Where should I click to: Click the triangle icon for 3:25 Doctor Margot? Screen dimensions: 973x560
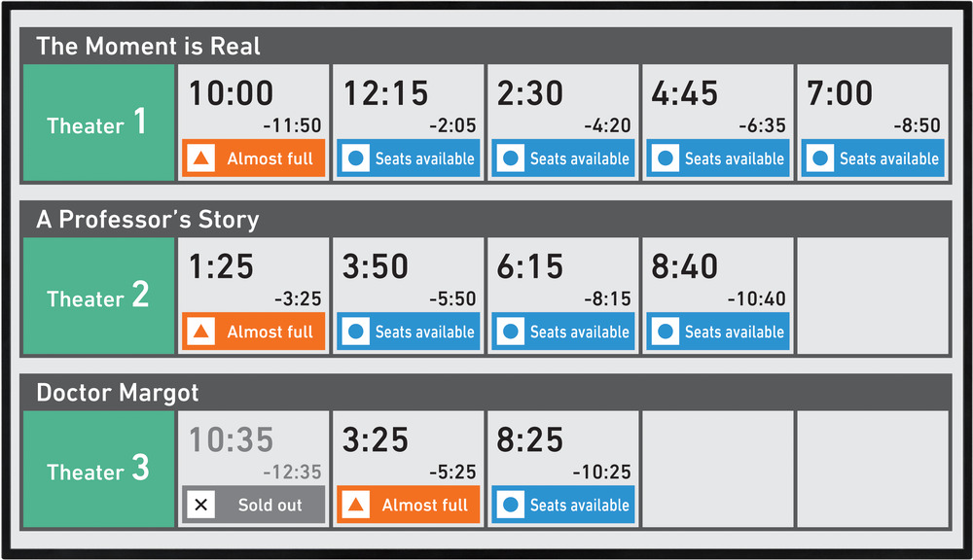[x=355, y=505]
